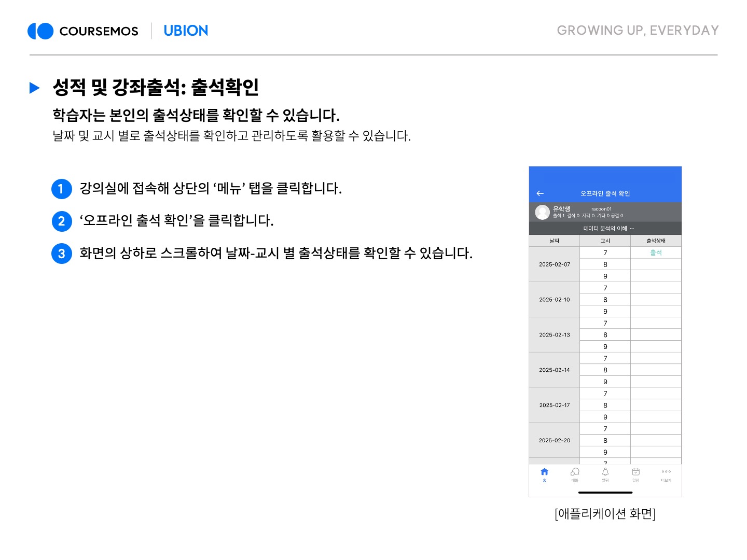Open the home tab icon

[544, 472]
